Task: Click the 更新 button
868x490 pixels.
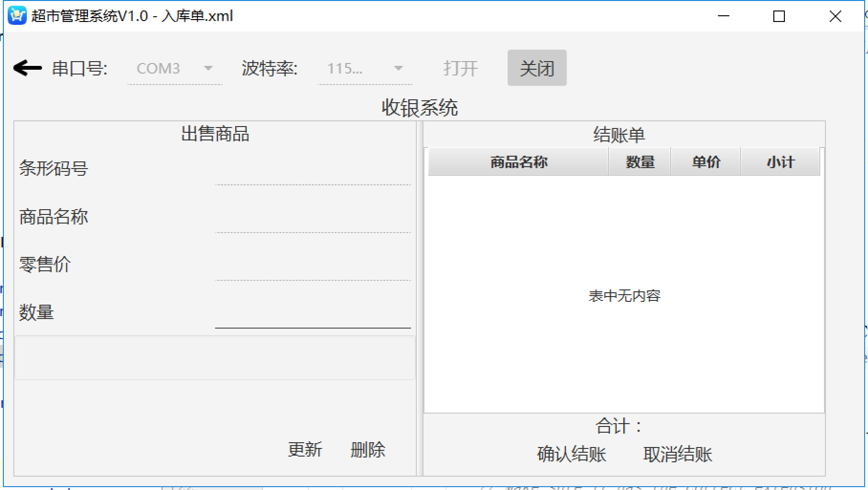Action: [x=305, y=449]
